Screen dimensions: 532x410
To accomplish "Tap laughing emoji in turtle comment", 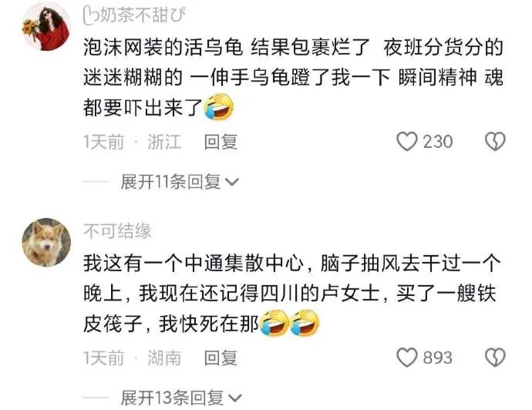I will (x=219, y=107).
